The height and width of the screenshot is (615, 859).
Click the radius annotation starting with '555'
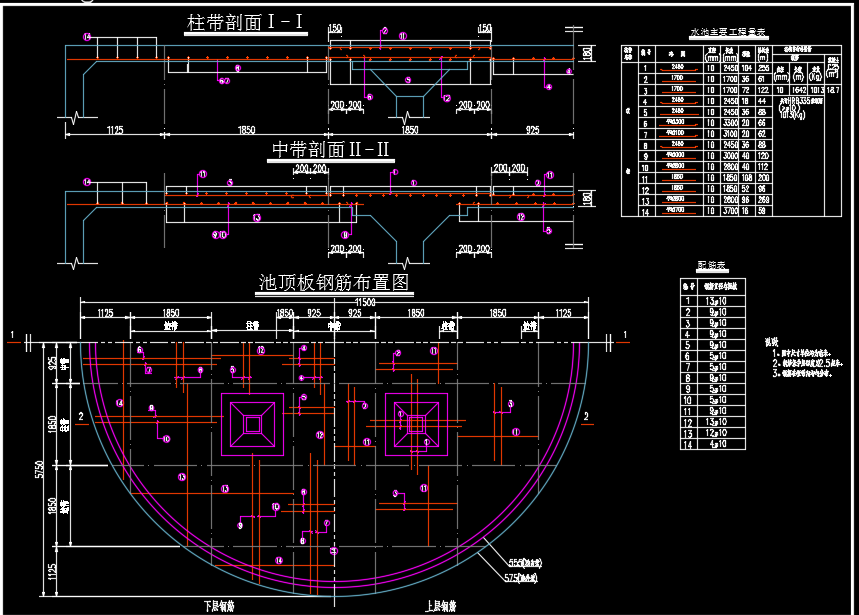click(525, 563)
